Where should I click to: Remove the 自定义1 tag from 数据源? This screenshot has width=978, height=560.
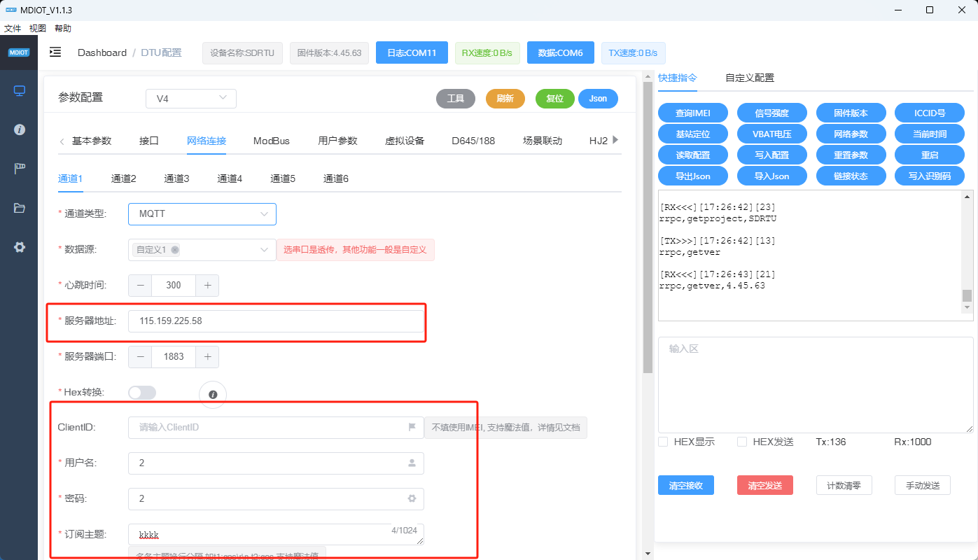175,250
